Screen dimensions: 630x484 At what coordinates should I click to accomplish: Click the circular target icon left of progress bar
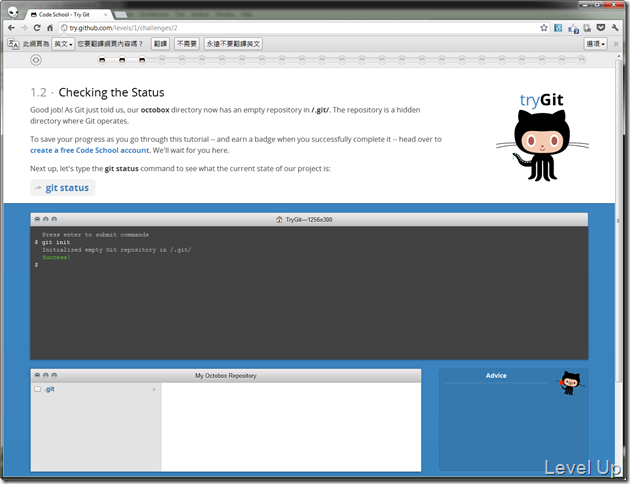(36, 60)
